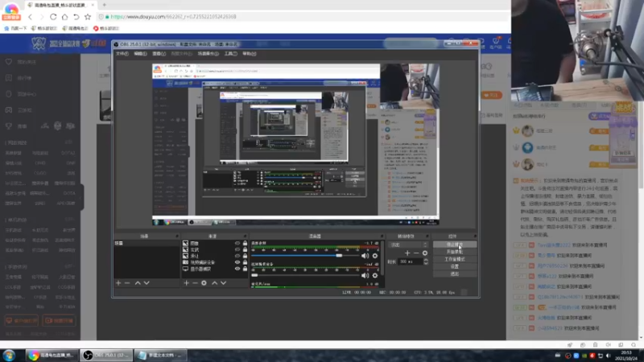This screenshot has height=362, width=644.
Task: Open transition properties gear icon
Action: tap(425, 253)
